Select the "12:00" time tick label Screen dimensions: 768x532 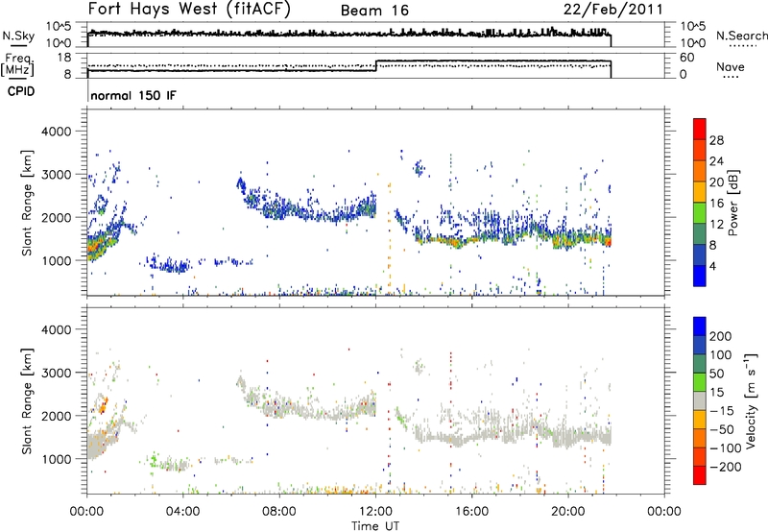pos(375,512)
